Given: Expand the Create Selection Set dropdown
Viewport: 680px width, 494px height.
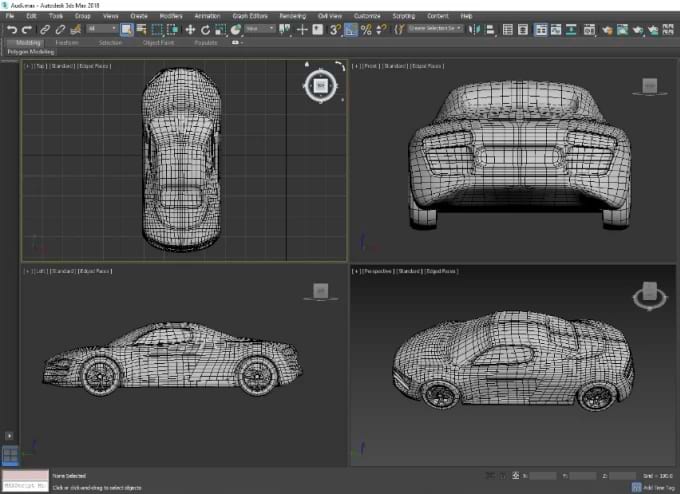Looking at the screenshot, I should tap(436, 30).
